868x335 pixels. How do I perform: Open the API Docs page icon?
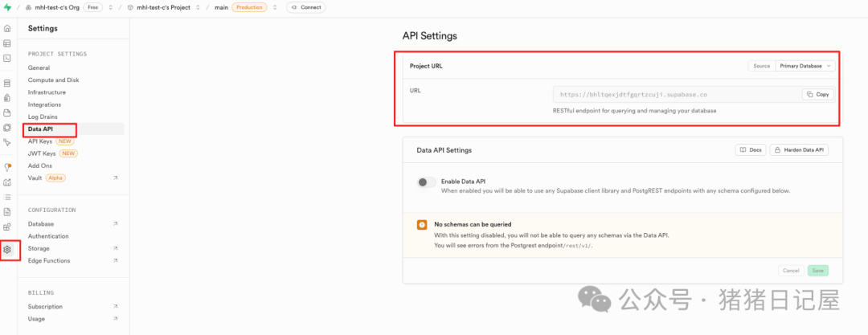pos(7,211)
